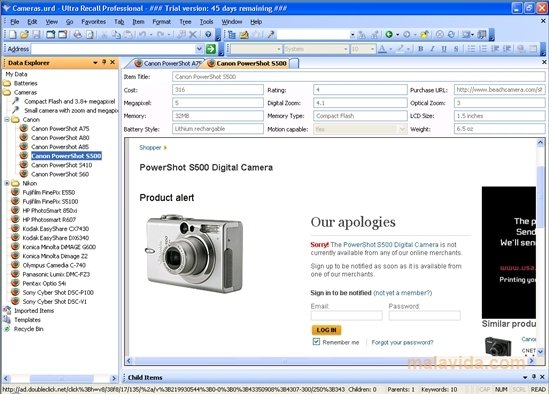549x394 pixels.
Task: Click the tree view toolbar icon
Action: [x=231, y=34]
